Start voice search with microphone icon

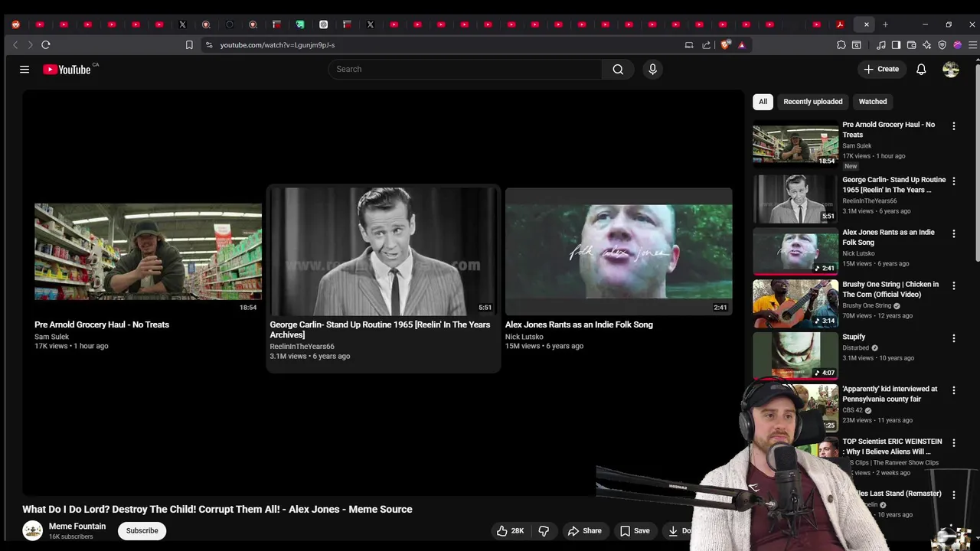coord(652,70)
